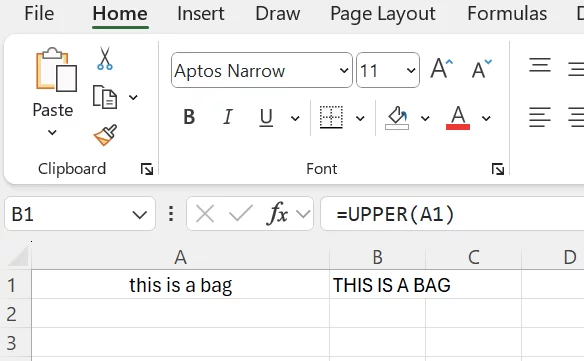
Task: Select empty cell A2
Action: coord(181,314)
